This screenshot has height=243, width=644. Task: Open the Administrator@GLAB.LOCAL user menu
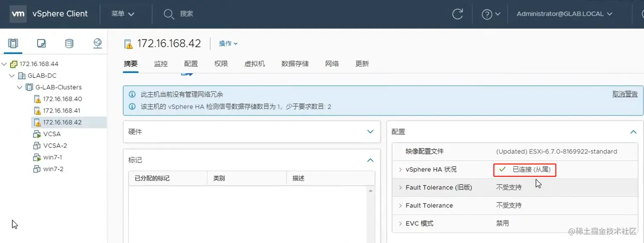pyautogui.click(x=564, y=14)
